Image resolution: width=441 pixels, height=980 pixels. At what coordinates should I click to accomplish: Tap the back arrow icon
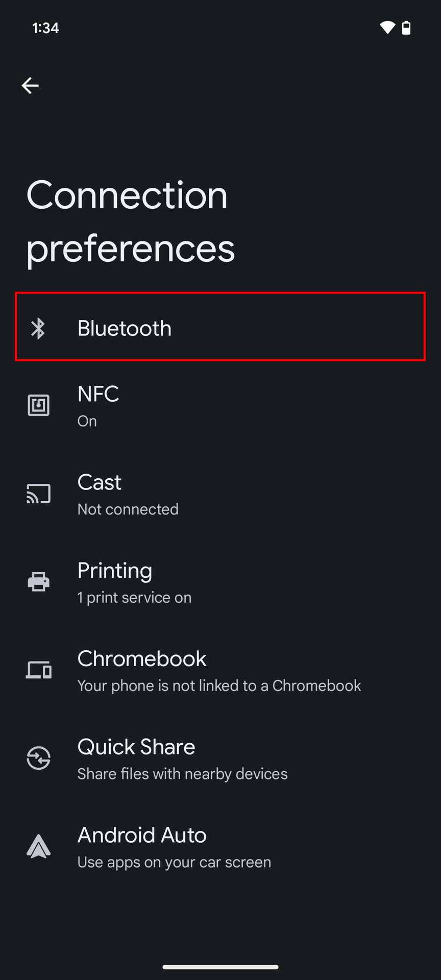coord(30,85)
